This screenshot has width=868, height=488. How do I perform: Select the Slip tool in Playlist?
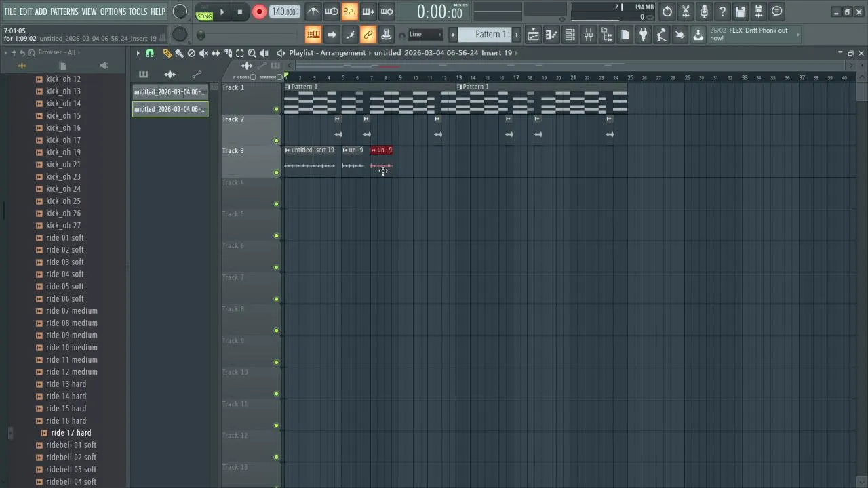(x=216, y=53)
